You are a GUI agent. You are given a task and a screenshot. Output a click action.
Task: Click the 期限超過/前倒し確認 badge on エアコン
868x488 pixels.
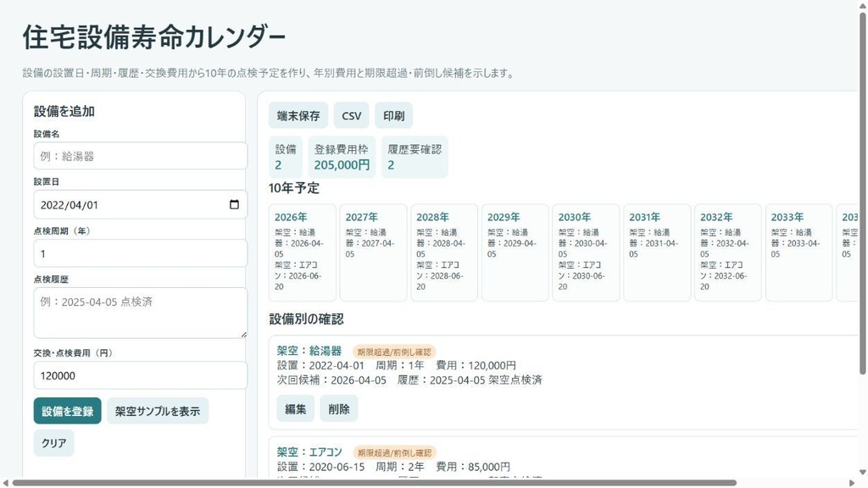click(x=395, y=453)
